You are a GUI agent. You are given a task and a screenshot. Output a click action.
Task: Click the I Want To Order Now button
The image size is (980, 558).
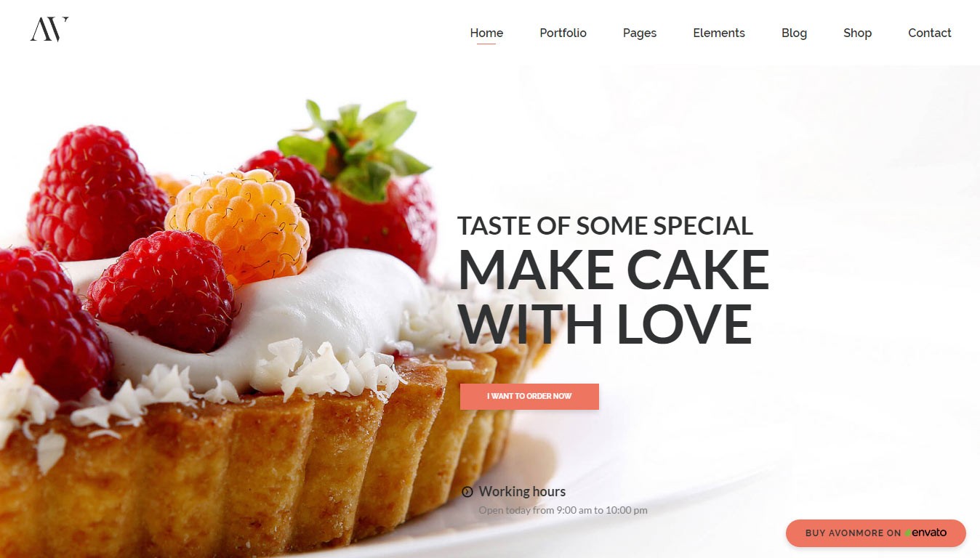tap(529, 397)
